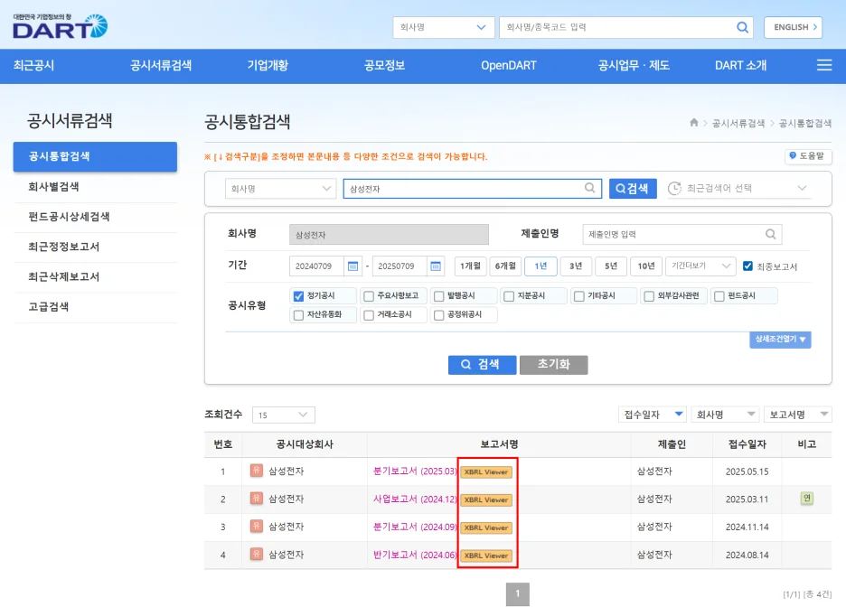
Task: Click the top search magnifier icon
Action: 742,27
